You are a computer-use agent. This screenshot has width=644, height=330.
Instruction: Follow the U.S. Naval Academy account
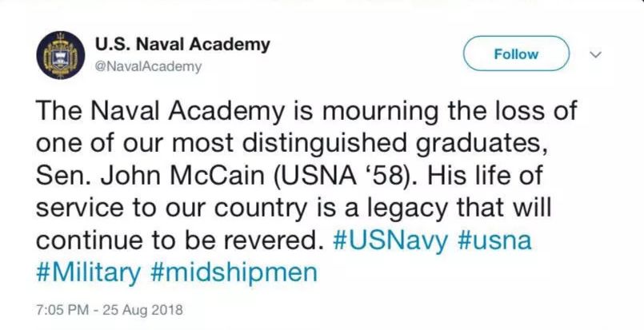516,54
